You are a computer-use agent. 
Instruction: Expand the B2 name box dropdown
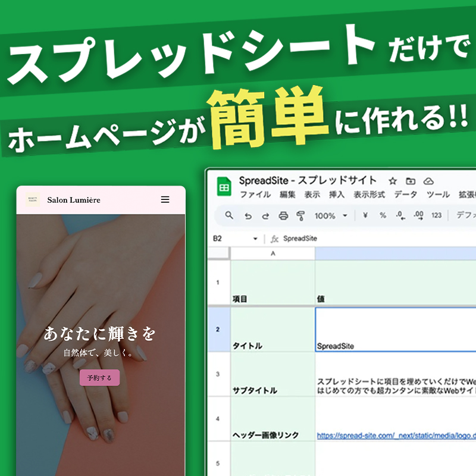tap(255, 239)
